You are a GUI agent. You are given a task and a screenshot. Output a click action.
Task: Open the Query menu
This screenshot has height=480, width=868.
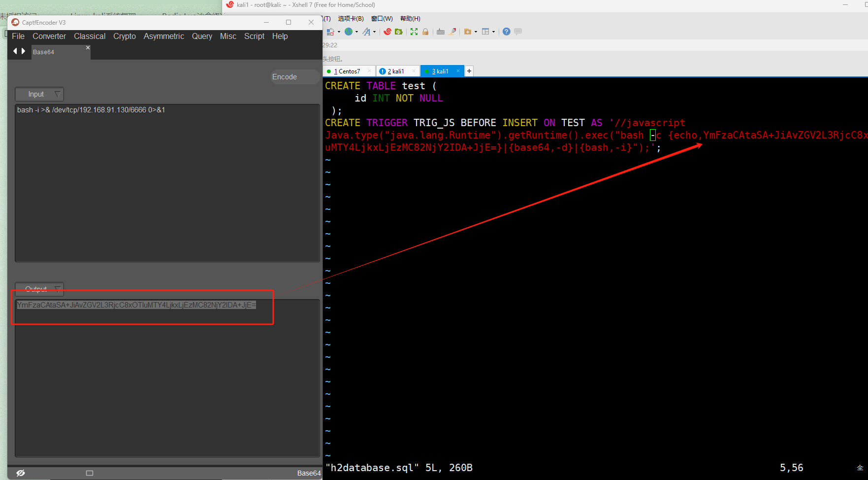point(202,36)
